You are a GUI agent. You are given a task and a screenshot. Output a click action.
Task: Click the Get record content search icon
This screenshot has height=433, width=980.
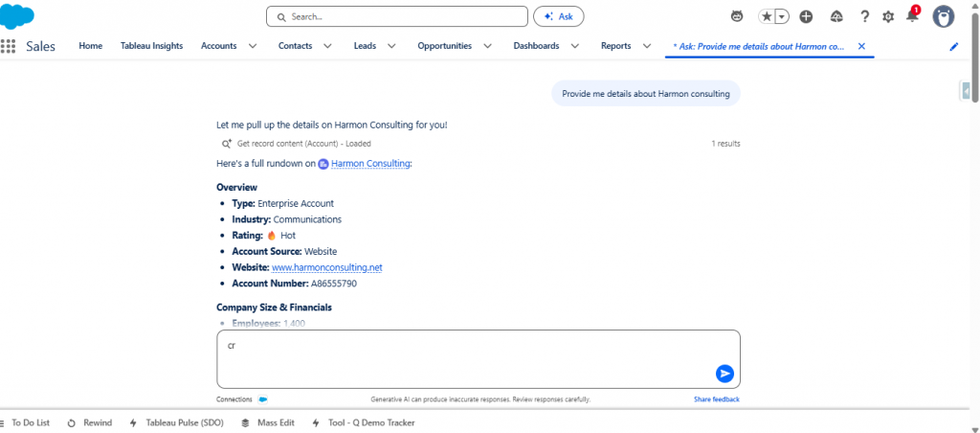pyautogui.click(x=227, y=144)
